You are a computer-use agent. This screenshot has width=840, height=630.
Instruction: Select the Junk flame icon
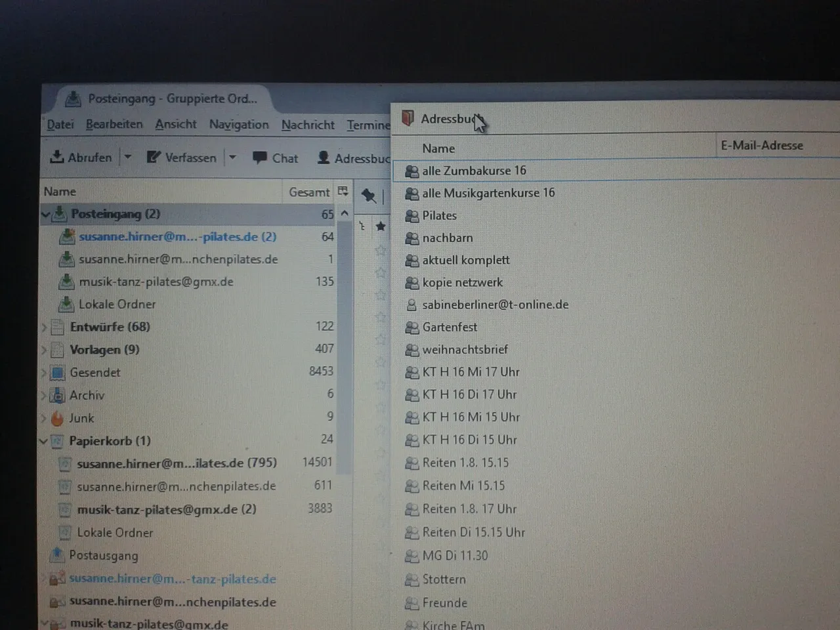click(x=58, y=418)
